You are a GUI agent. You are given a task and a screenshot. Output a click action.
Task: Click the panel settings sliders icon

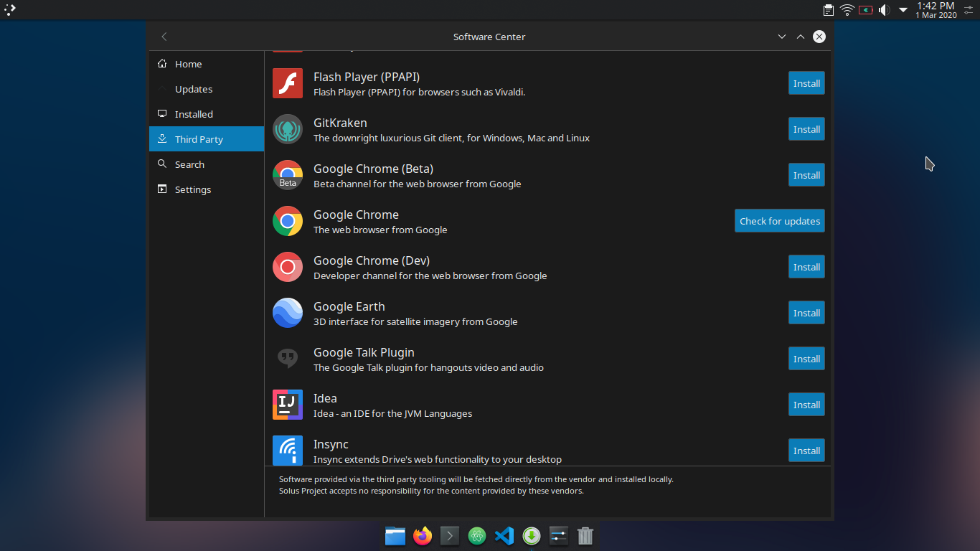point(969,10)
